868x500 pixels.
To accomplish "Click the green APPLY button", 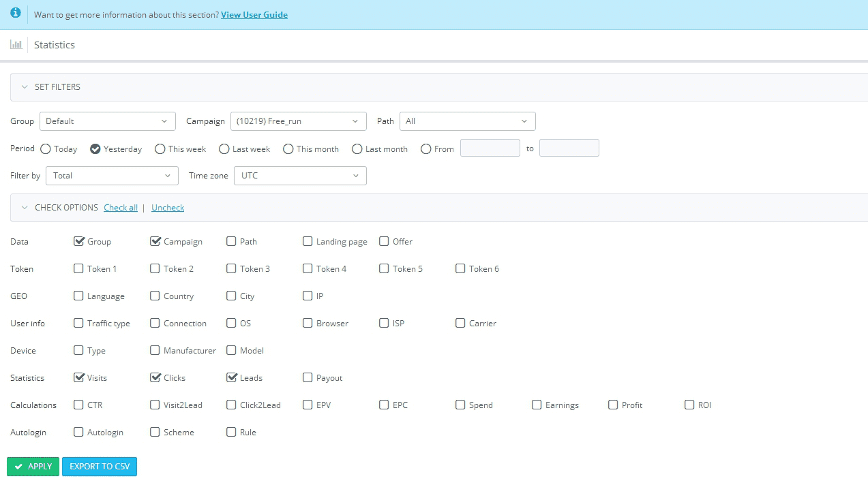I will click(33, 467).
